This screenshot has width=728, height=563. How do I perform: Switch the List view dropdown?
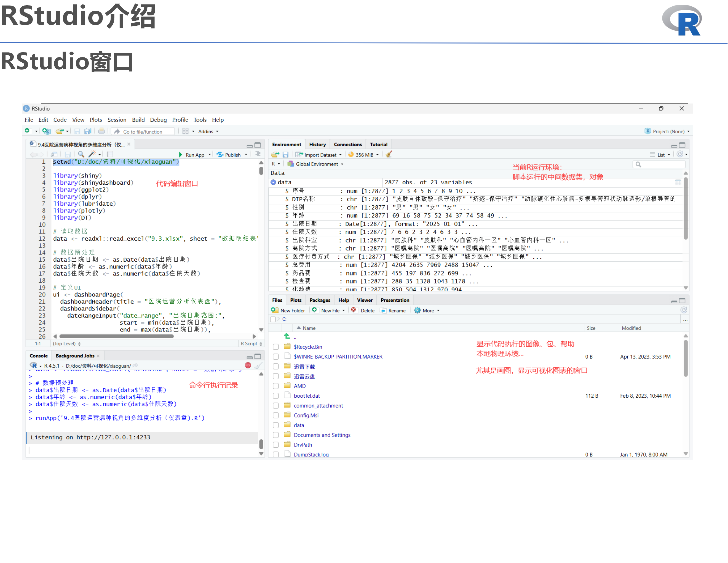coord(660,155)
